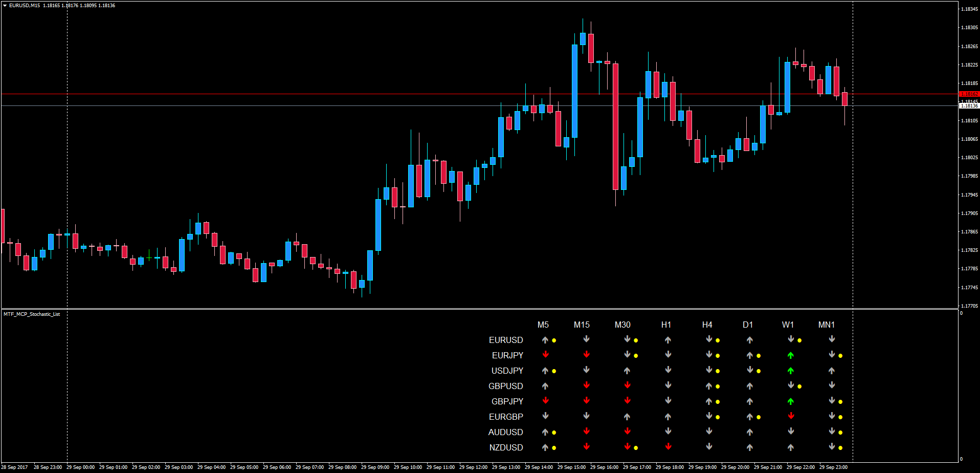The width and height of the screenshot is (980, 473).
Task: Click the 29 Sep 04:00 time label
Action: pos(211,467)
